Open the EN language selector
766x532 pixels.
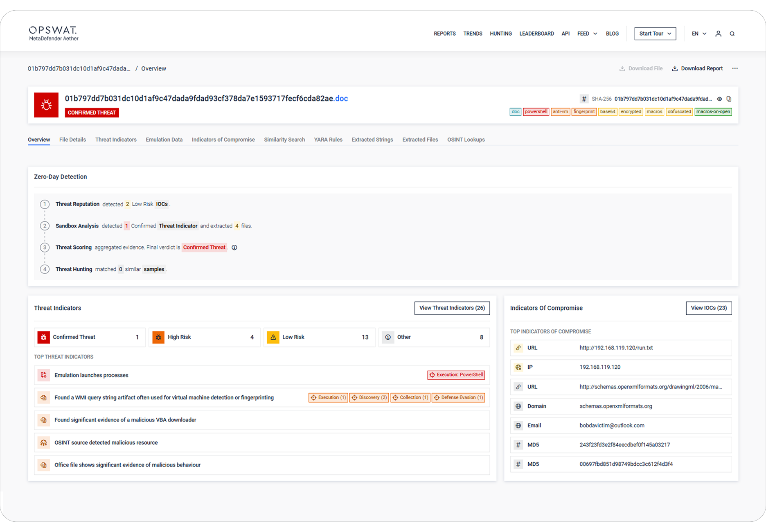(699, 34)
